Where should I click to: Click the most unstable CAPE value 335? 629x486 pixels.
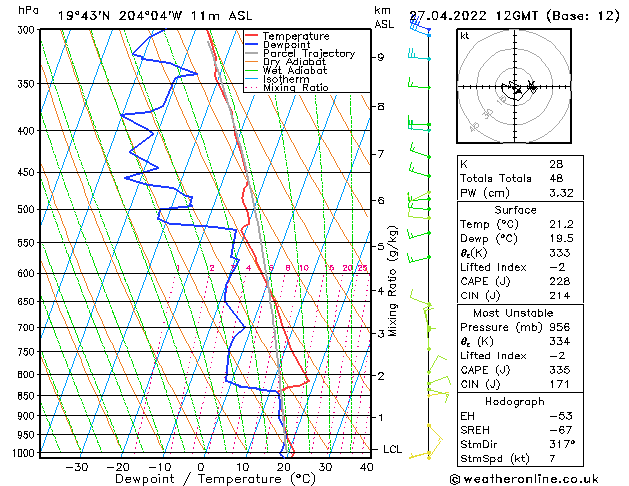pyautogui.click(x=560, y=370)
